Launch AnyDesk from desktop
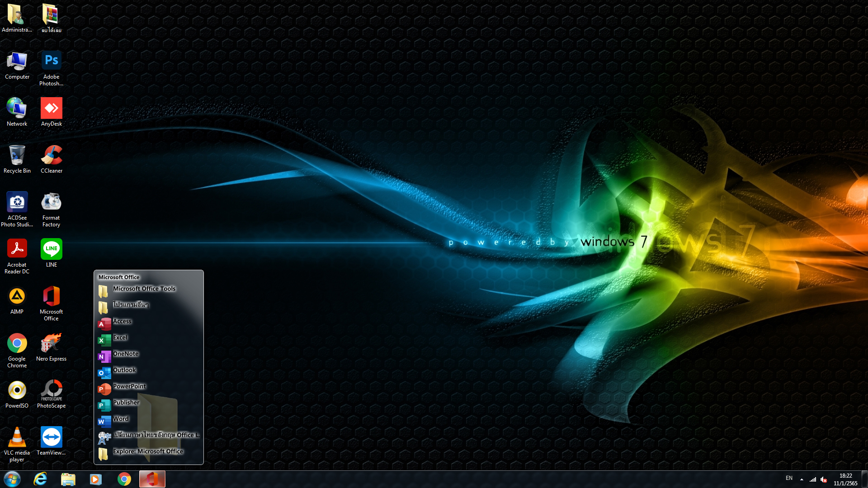 pyautogui.click(x=51, y=113)
